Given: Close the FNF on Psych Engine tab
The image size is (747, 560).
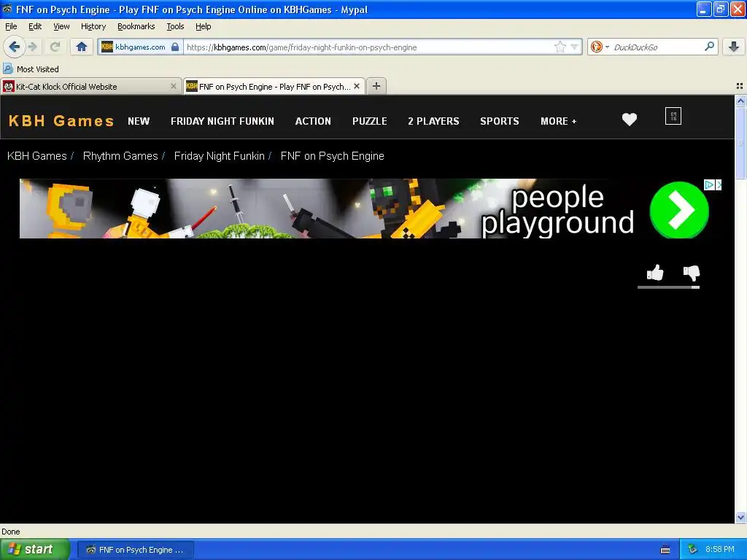Looking at the screenshot, I should (357, 86).
